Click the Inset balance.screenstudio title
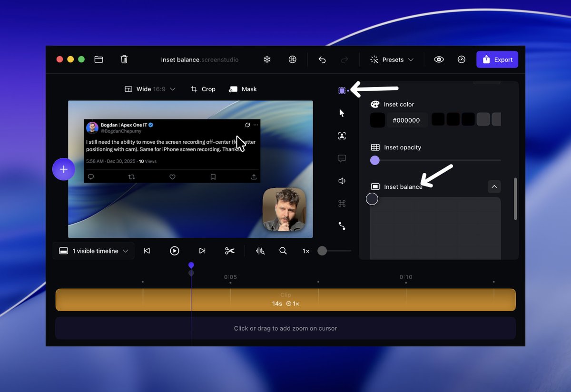Screen dimensions: 571x392 (200, 59)
